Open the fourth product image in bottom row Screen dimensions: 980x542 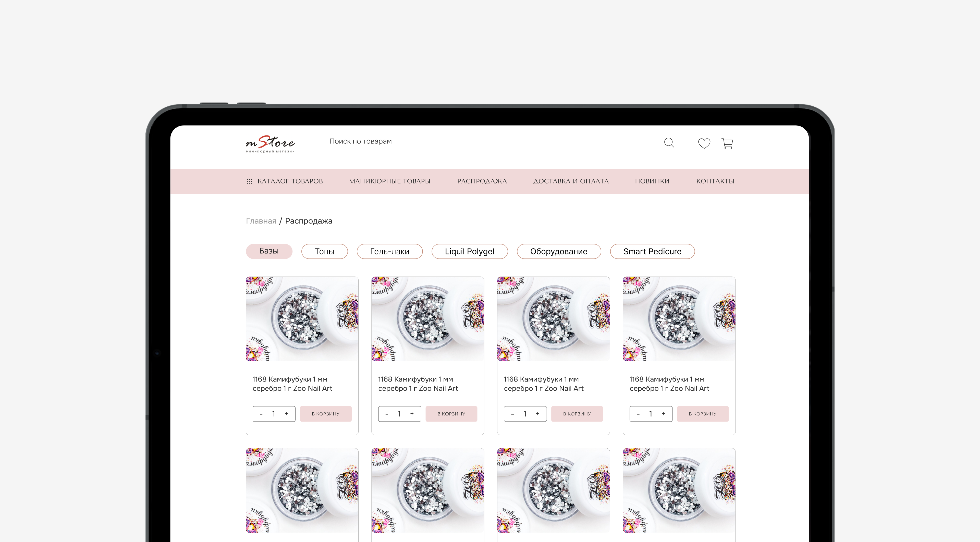[679, 490]
